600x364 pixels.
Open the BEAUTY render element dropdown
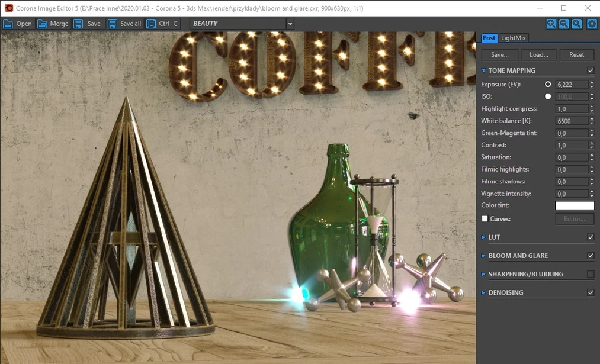point(290,24)
